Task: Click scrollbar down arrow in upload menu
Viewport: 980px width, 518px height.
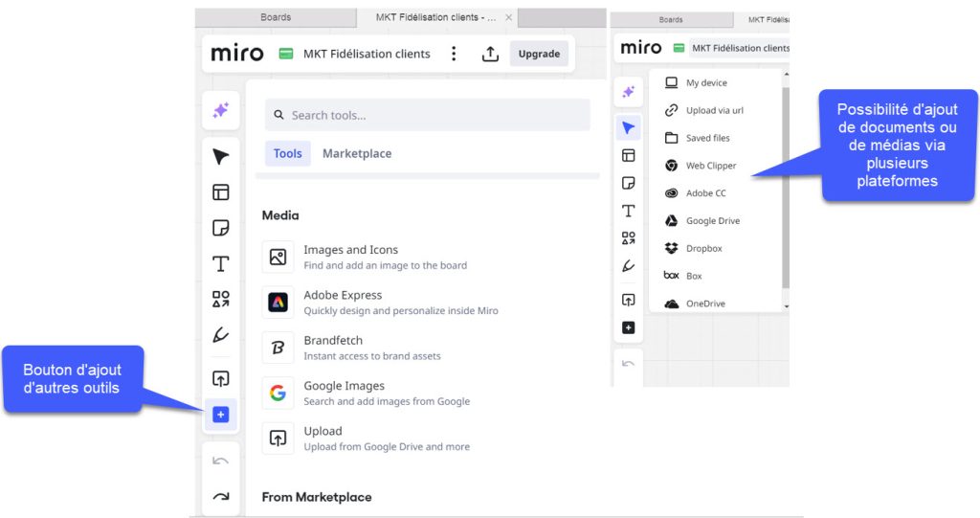Action: pyautogui.click(x=787, y=306)
